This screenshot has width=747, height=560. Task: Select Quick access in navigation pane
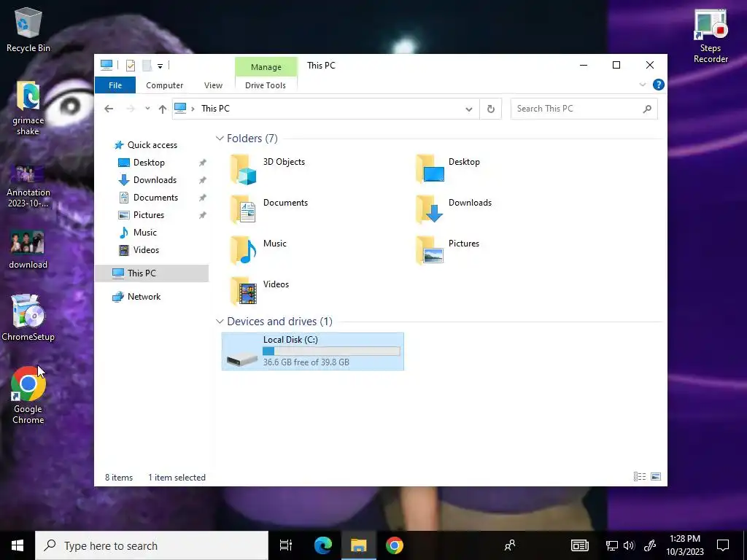pos(145,145)
